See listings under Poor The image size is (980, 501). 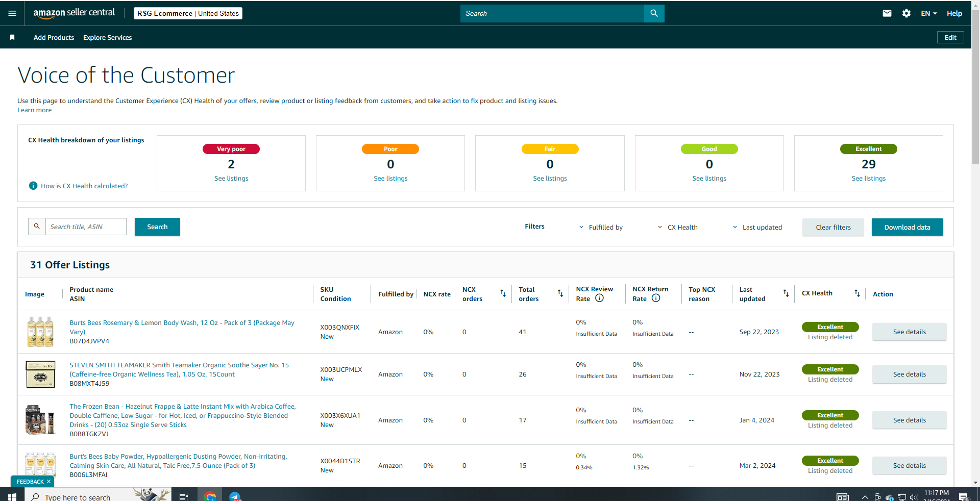(390, 178)
